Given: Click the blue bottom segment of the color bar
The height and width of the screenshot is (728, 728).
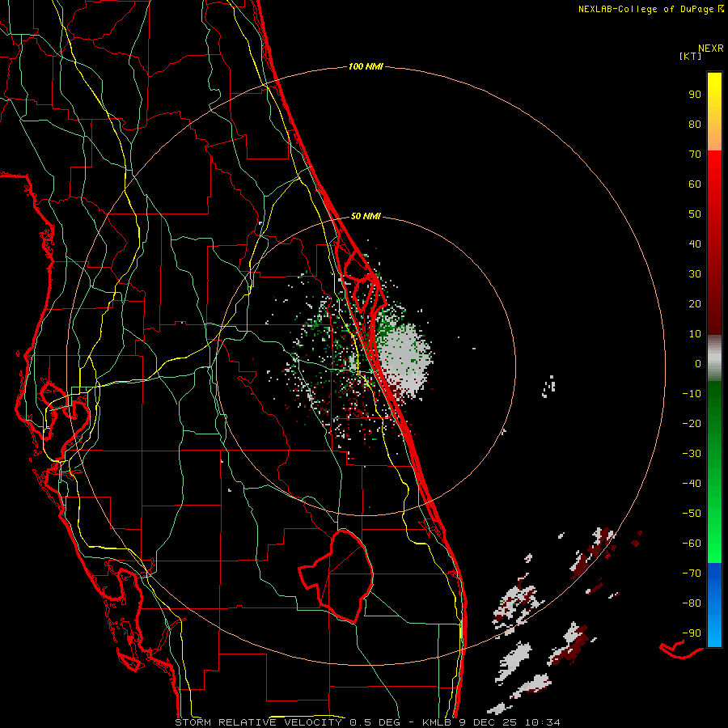Looking at the screenshot, I should [714, 605].
